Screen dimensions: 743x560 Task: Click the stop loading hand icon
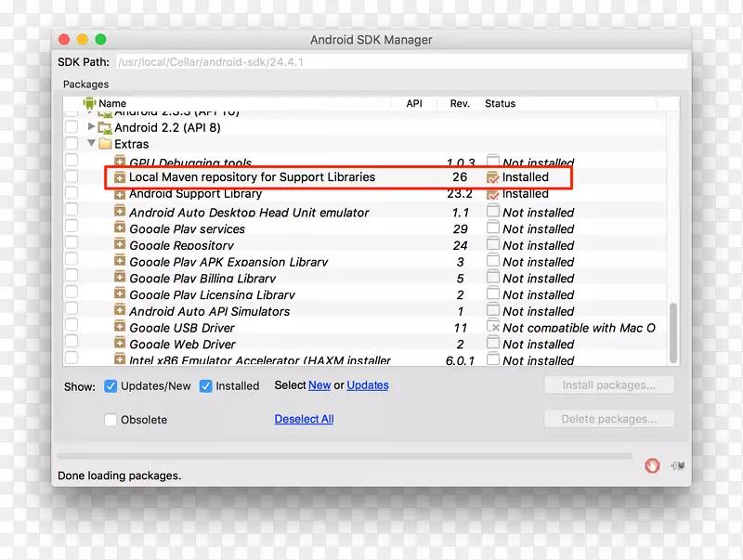pyautogui.click(x=653, y=465)
